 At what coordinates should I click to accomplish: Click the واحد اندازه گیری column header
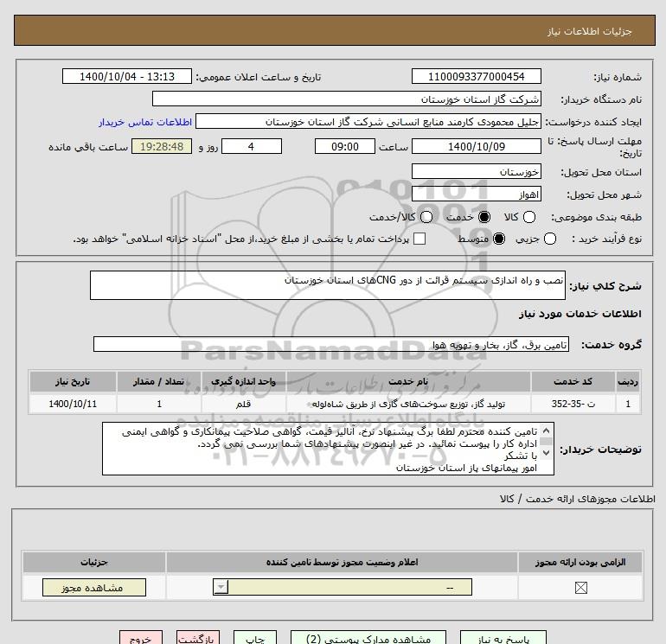tap(243, 381)
